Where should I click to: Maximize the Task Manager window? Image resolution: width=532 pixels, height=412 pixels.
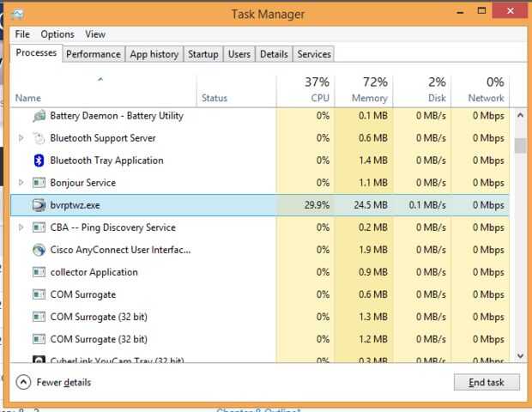(x=481, y=11)
